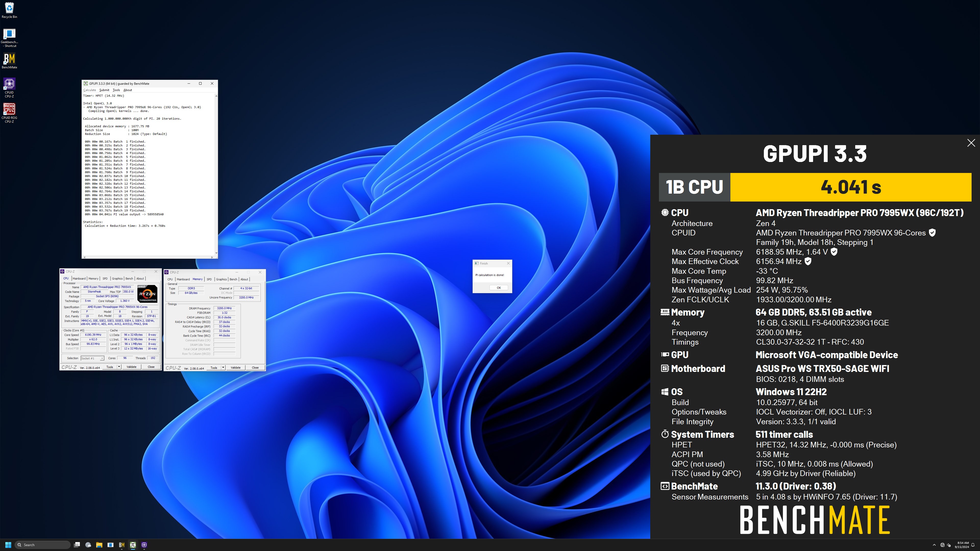Image resolution: width=980 pixels, height=551 pixels.
Task: Launch the BenchMate desktop icon
Action: pyautogui.click(x=9, y=61)
